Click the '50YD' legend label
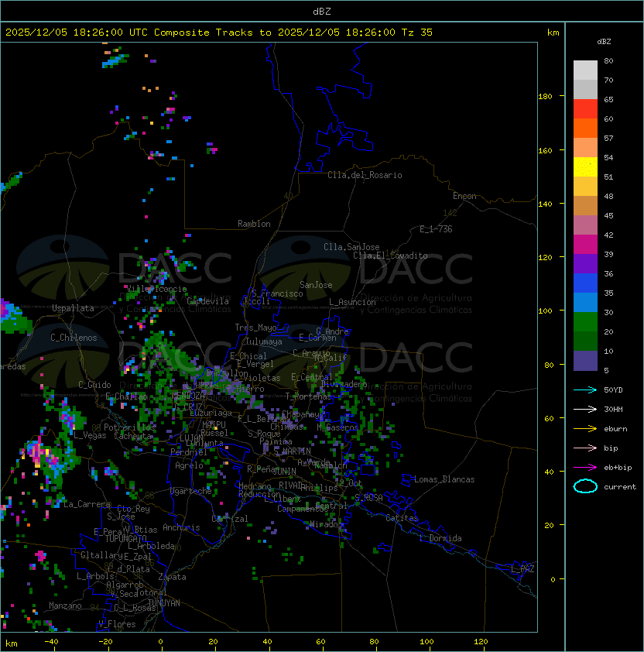This screenshot has height=652, width=644. [x=613, y=390]
